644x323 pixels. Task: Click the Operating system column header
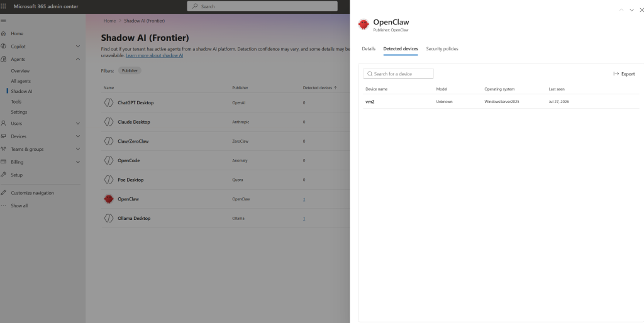(x=499, y=89)
